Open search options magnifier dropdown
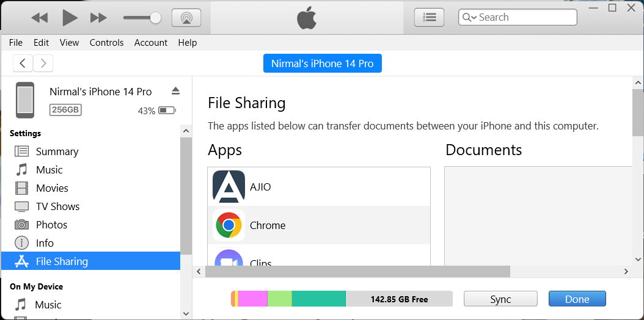The width and height of the screenshot is (644, 320). click(x=469, y=17)
